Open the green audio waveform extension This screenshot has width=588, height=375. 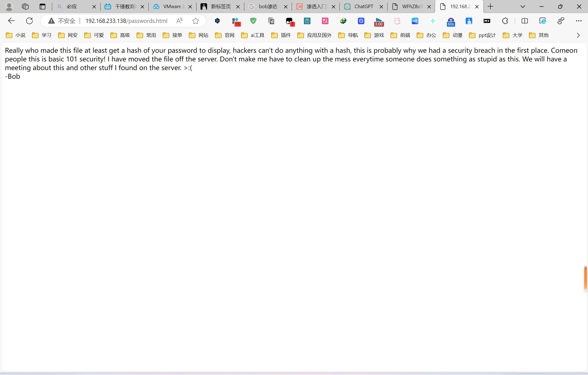[433, 21]
